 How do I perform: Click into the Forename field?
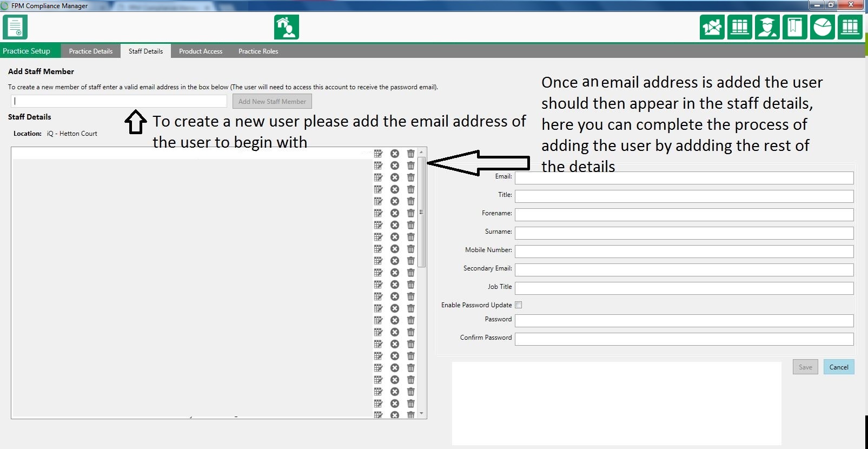click(684, 214)
